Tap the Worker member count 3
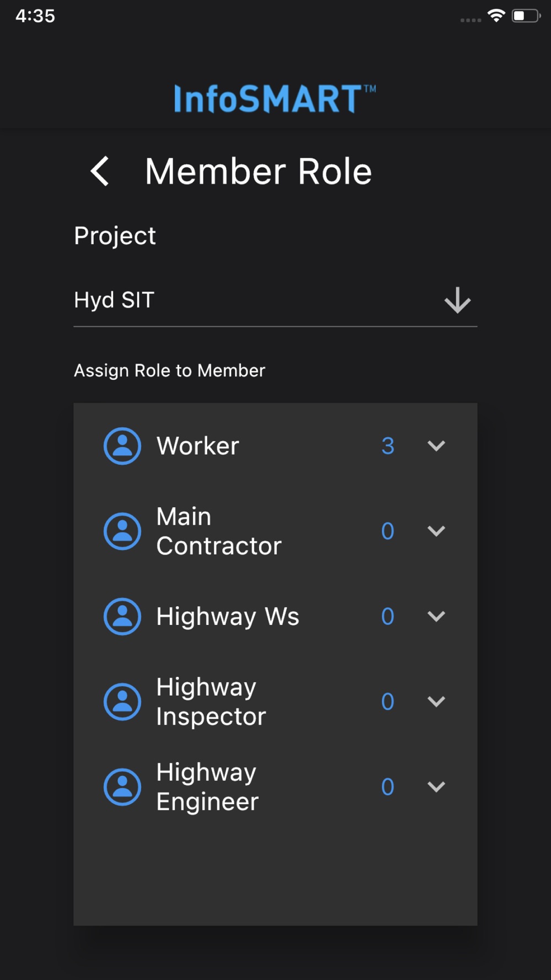This screenshot has height=980, width=551. [x=388, y=446]
